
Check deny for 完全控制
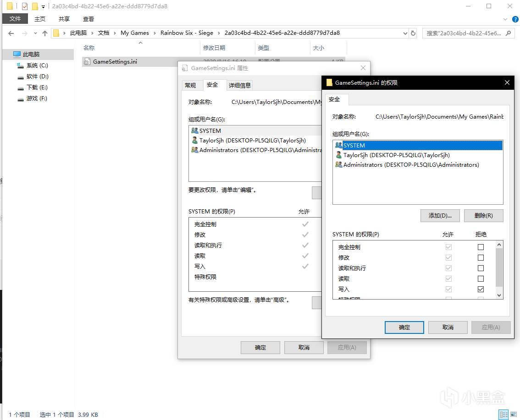coord(481,247)
